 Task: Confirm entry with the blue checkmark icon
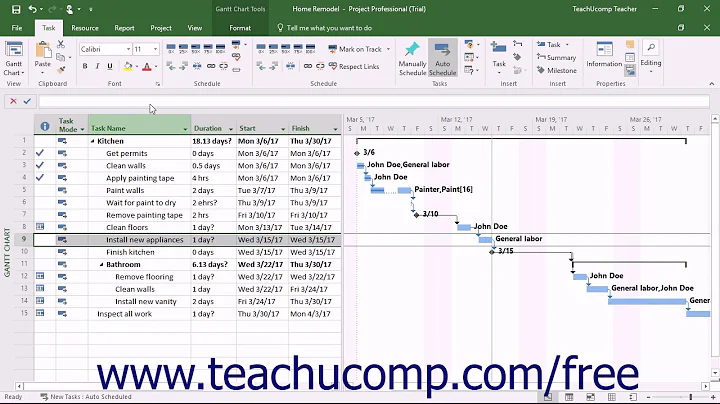tap(27, 101)
